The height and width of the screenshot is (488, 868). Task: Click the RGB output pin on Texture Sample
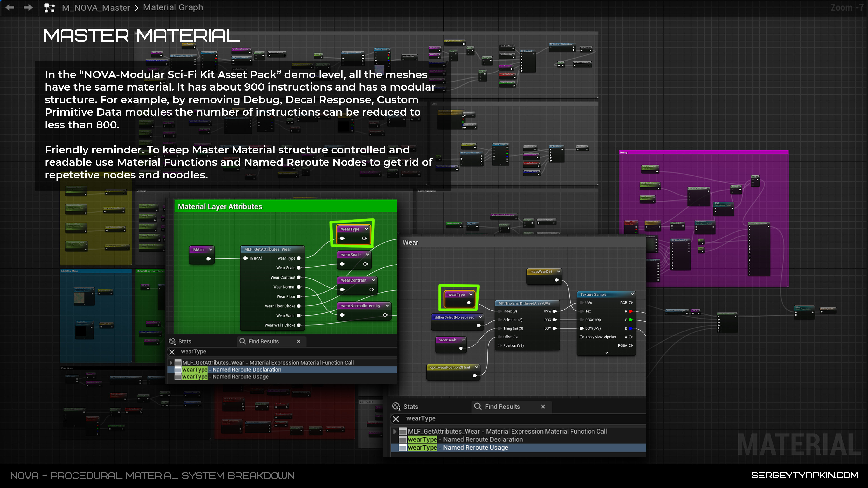(630, 303)
